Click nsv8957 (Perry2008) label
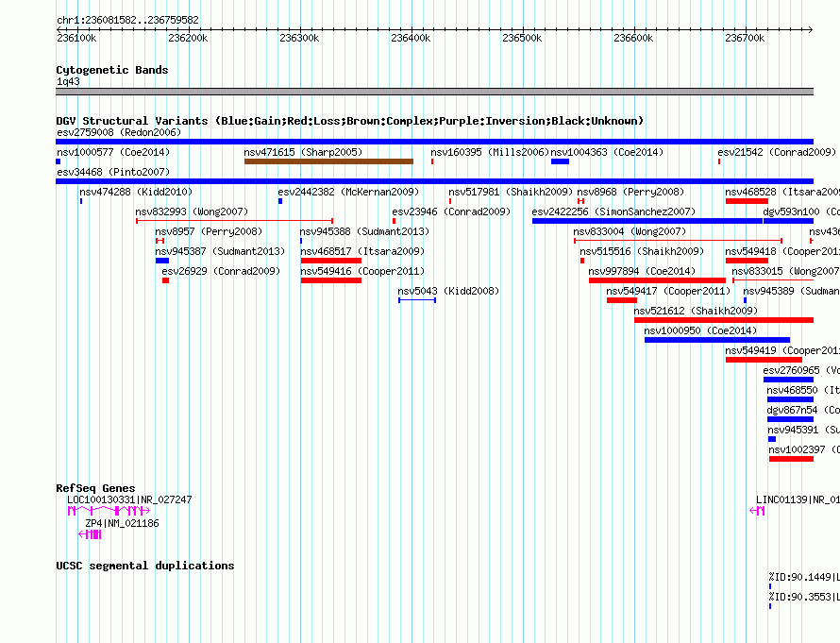840x643 pixels. click(209, 231)
